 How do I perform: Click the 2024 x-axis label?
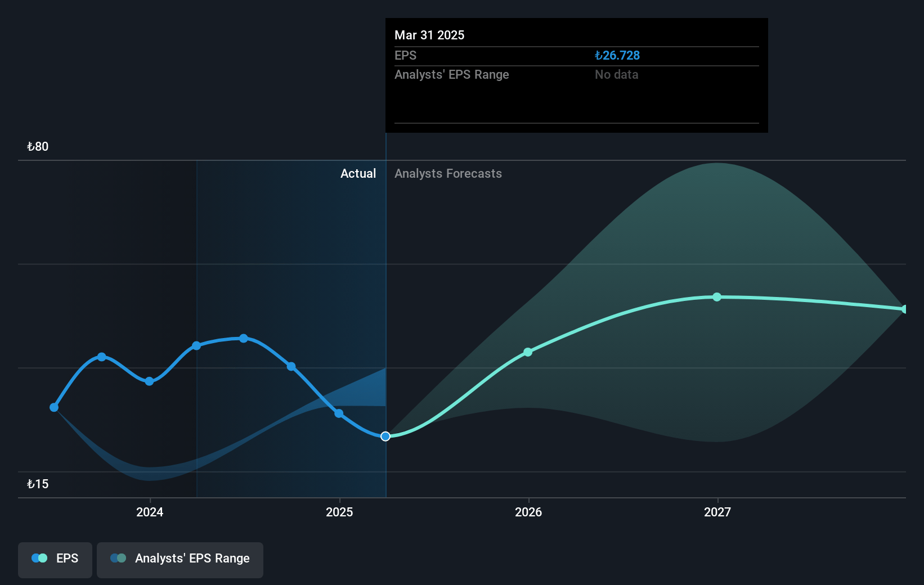(x=150, y=512)
